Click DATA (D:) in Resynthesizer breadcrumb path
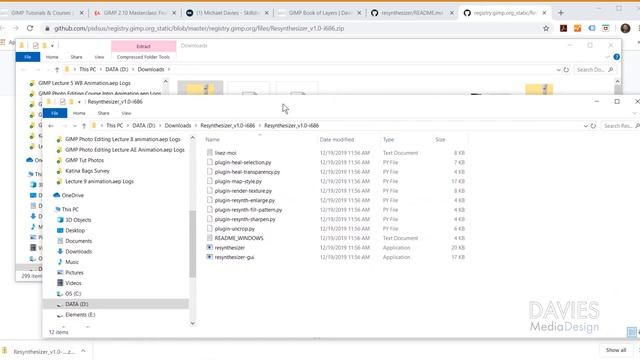Image resolution: width=640 pixels, height=360 pixels. click(x=144, y=126)
